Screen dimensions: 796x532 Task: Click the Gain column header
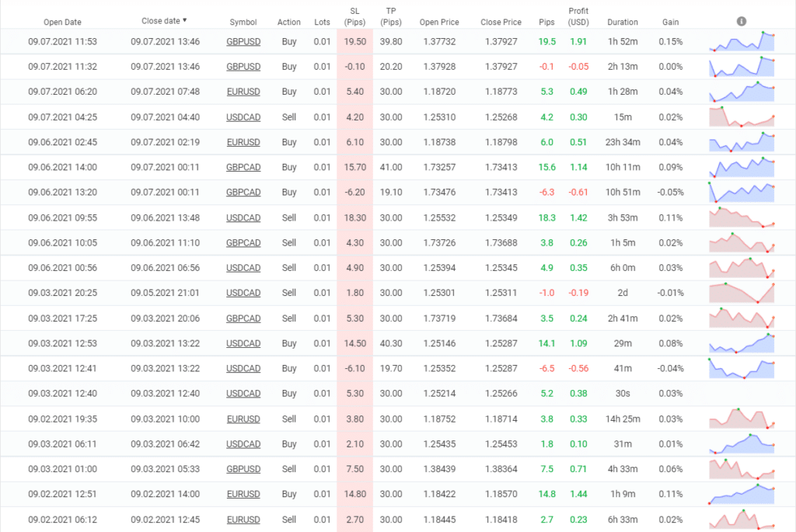670,23
